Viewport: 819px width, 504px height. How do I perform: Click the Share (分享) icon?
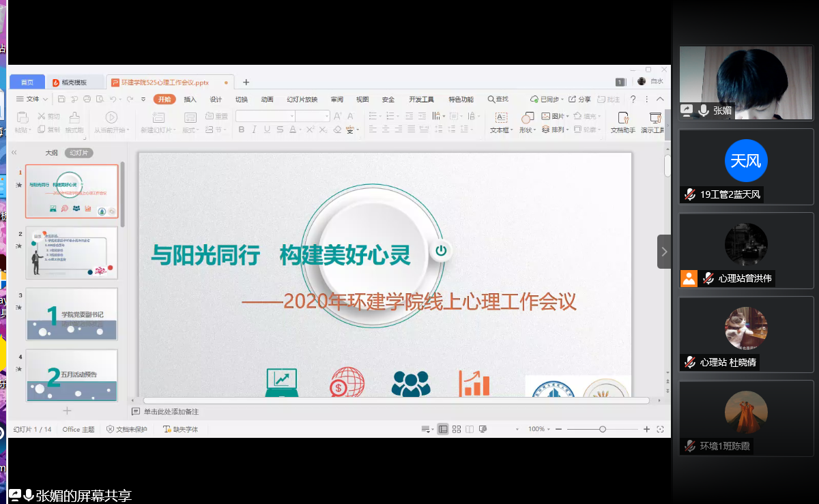point(579,100)
